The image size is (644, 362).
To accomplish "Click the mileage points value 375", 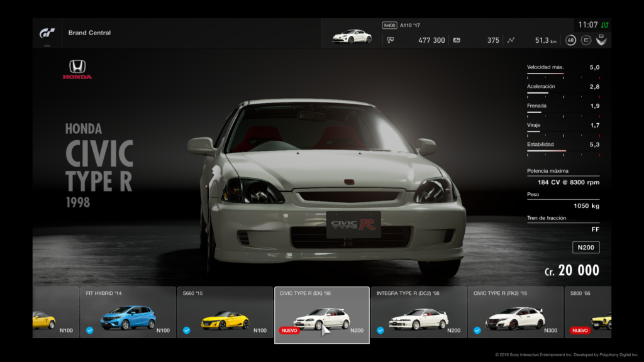I will [493, 40].
